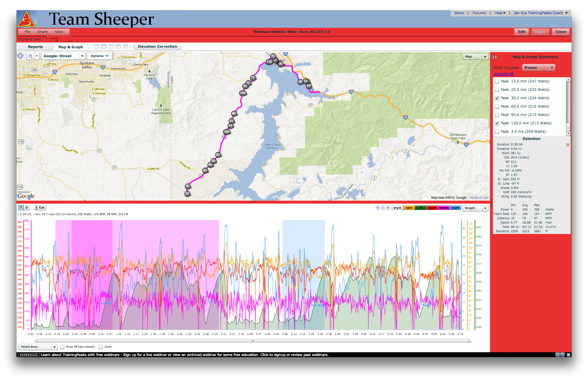588x380 pixels.
Task: Switch to the Reports tab
Action: [35, 47]
